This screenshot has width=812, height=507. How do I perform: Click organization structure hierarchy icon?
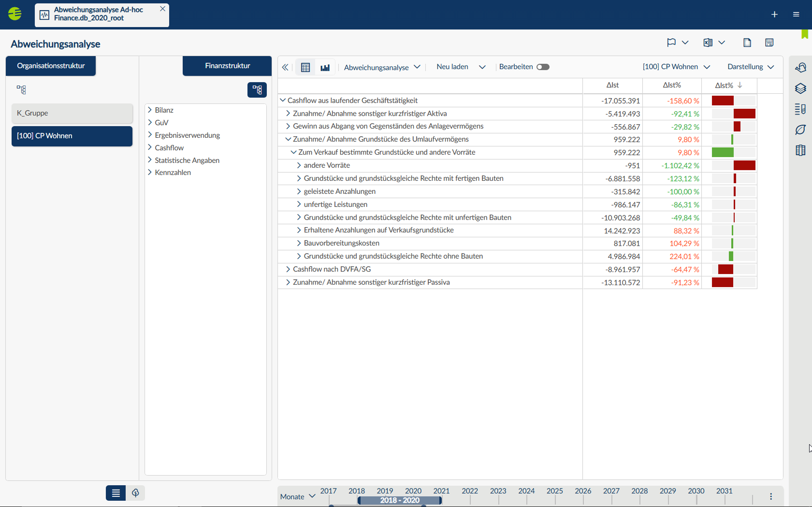21,89
